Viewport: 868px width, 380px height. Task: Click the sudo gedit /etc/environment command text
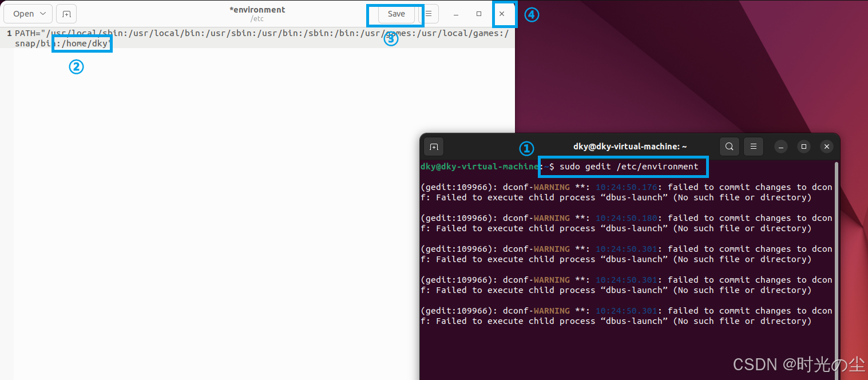[x=629, y=167]
